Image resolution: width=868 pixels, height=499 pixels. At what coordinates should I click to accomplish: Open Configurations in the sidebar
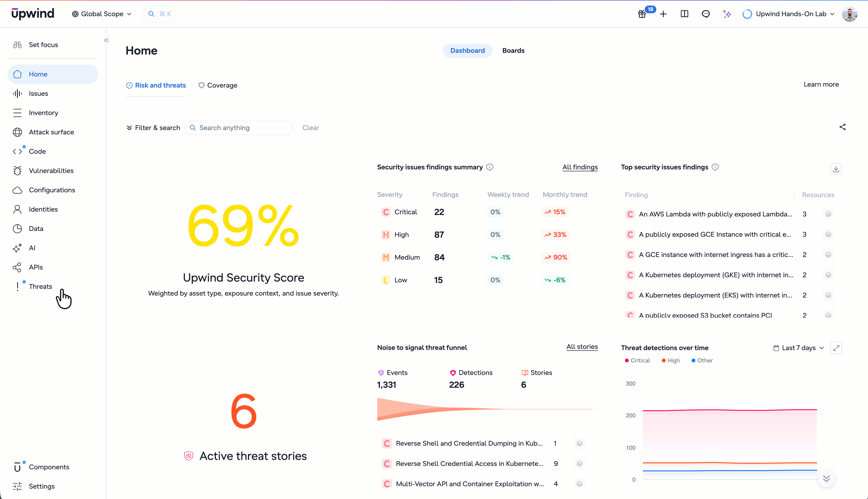coord(53,190)
